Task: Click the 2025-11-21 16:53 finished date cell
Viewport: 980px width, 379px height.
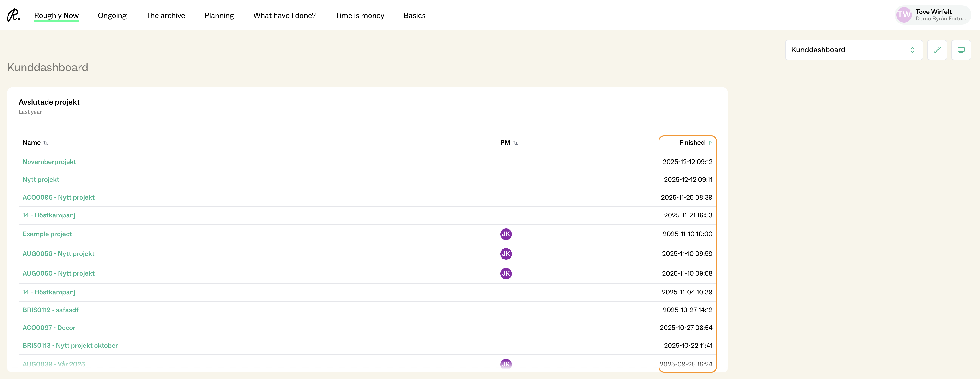Action: point(688,215)
